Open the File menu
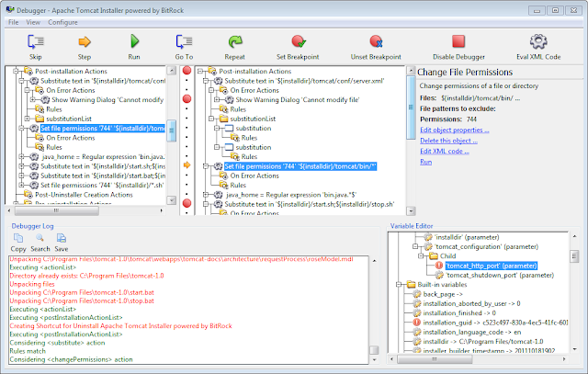This screenshot has height=374, width=588. click(14, 22)
